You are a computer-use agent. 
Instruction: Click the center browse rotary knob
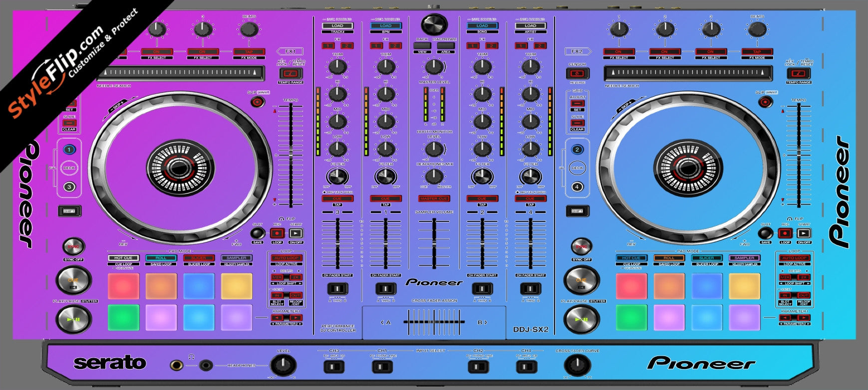point(434,24)
